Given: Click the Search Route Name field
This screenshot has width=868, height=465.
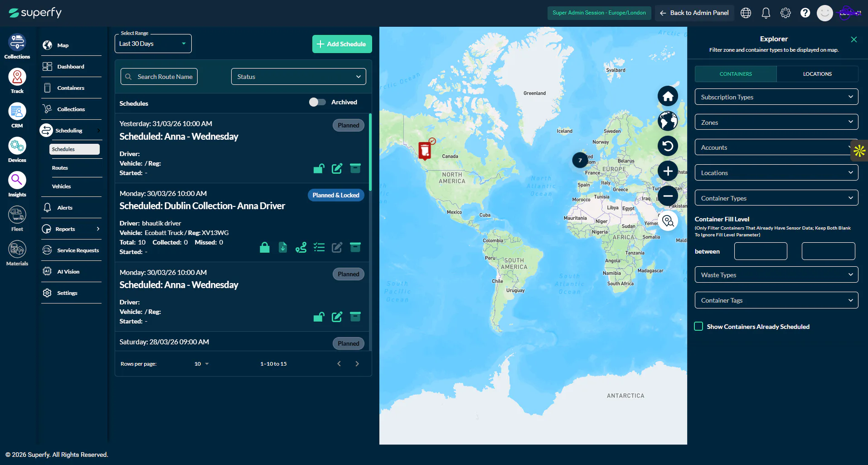Looking at the screenshot, I should point(159,77).
